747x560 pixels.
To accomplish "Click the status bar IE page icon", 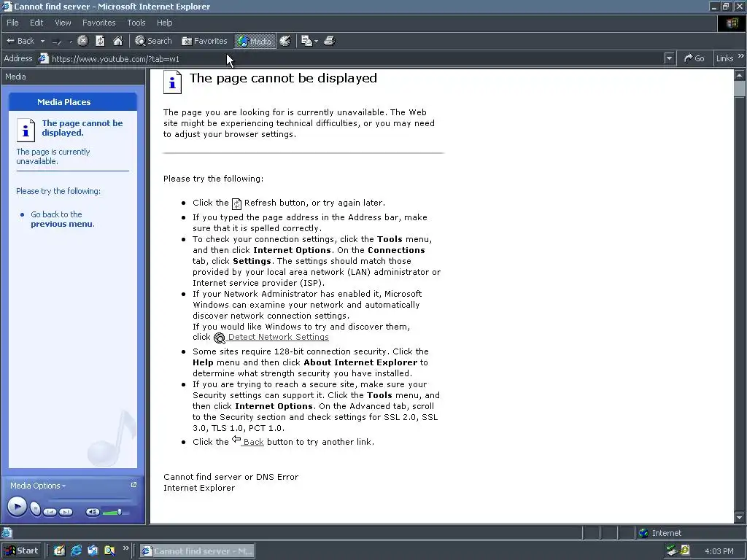I will (x=6, y=533).
